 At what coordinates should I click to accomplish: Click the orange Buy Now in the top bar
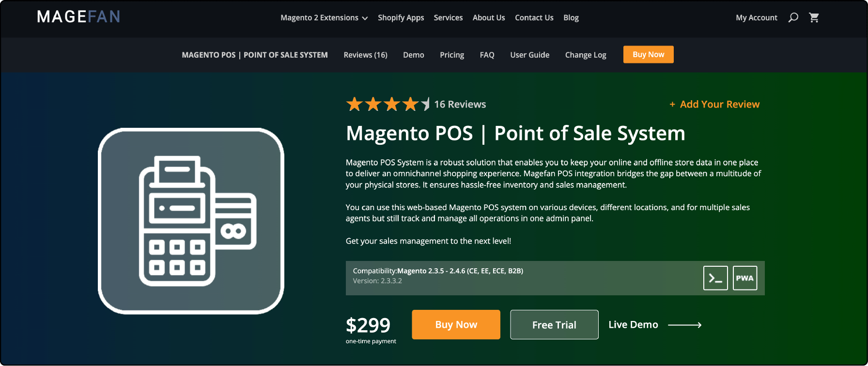(648, 54)
